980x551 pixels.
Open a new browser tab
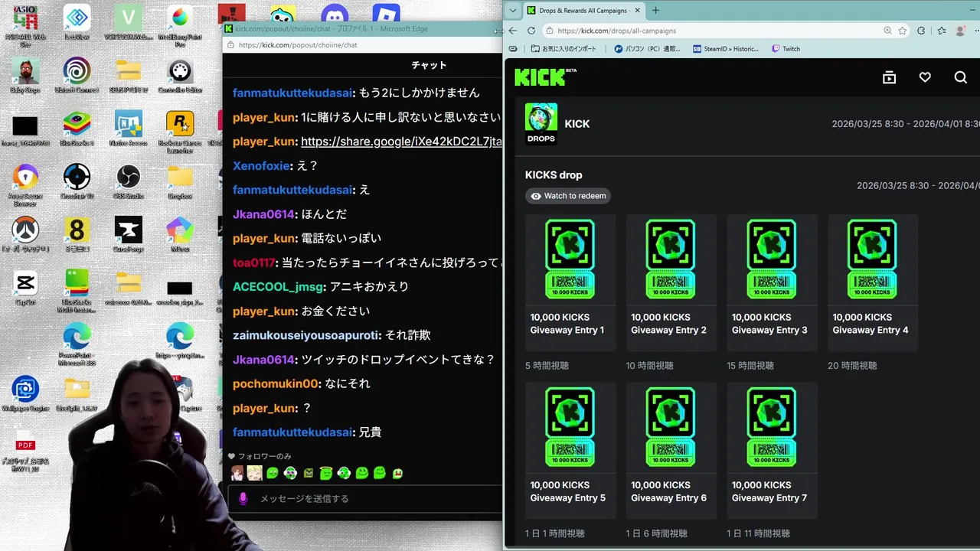[655, 11]
